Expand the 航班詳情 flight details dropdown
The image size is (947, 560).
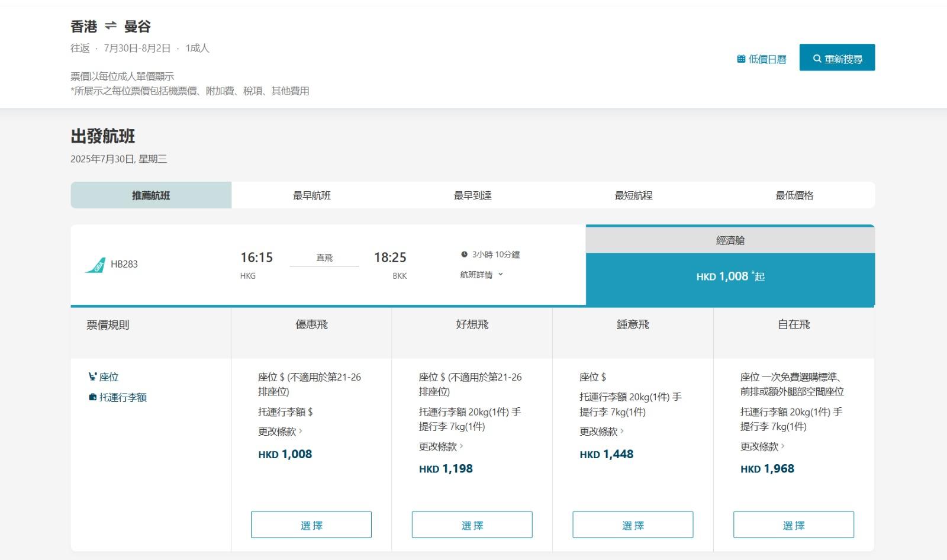tap(481, 275)
